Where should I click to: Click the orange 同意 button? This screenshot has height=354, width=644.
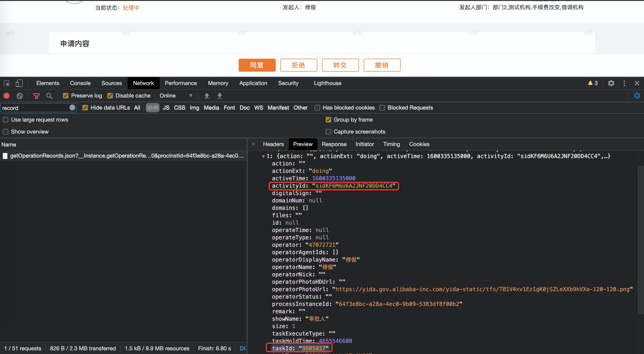click(x=257, y=65)
